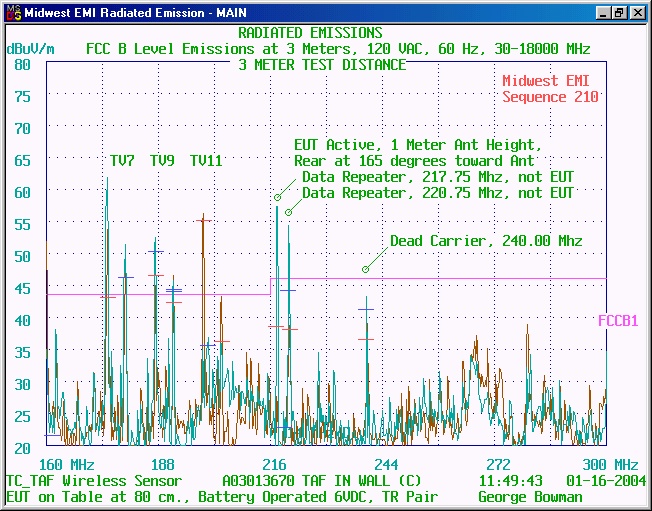
Task: Close the Midwest EMI Radiated Emission window
Action: click(x=637, y=13)
